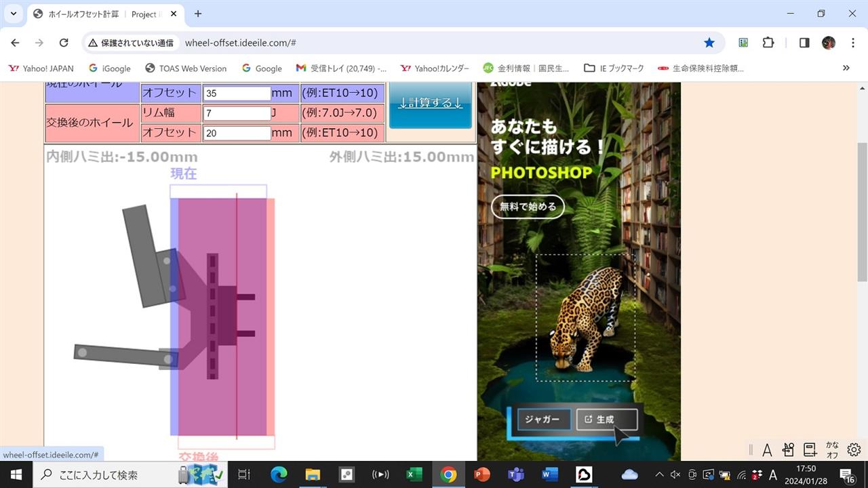Click the Wi-Fi network tray icon
Screen dimensions: 868x488
click(x=742, y=474)
